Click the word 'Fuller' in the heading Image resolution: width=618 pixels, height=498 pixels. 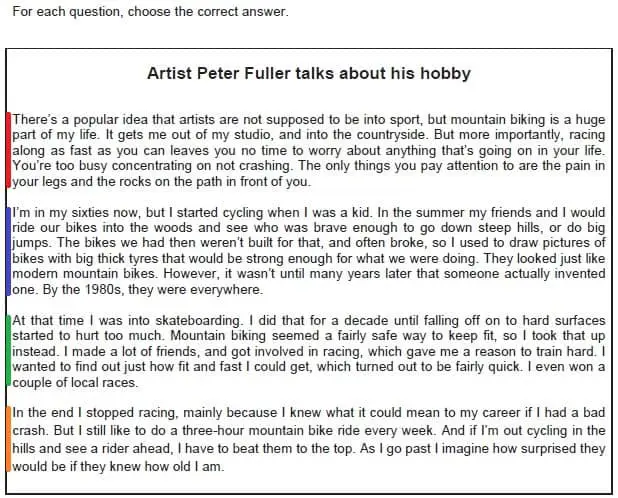point(267,74)
